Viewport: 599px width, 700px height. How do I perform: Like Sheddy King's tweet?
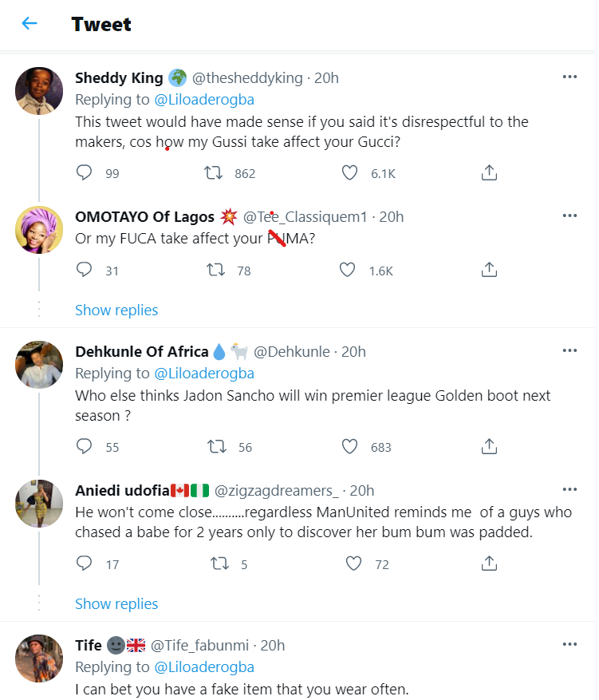pyautogui.click(x=349, y=173)
